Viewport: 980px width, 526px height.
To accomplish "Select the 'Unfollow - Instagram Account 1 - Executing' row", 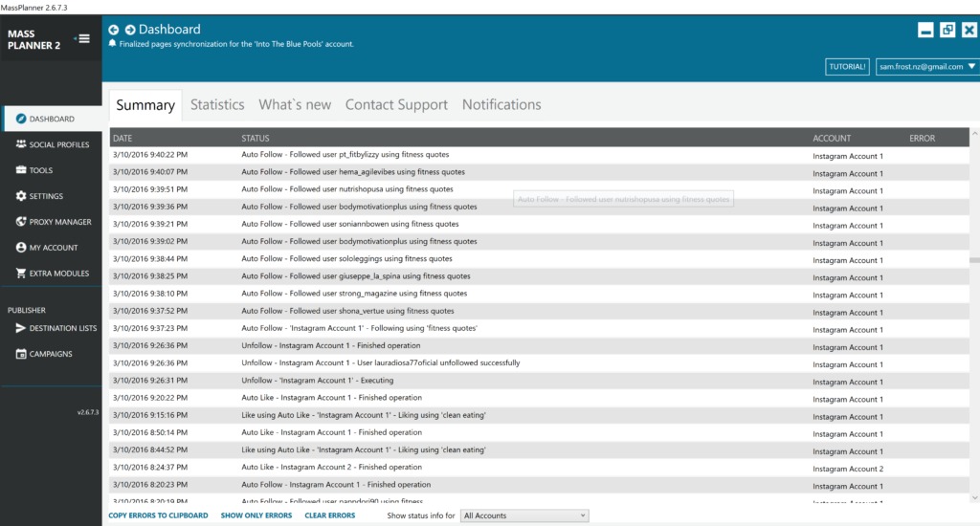I will coord(540,381).
